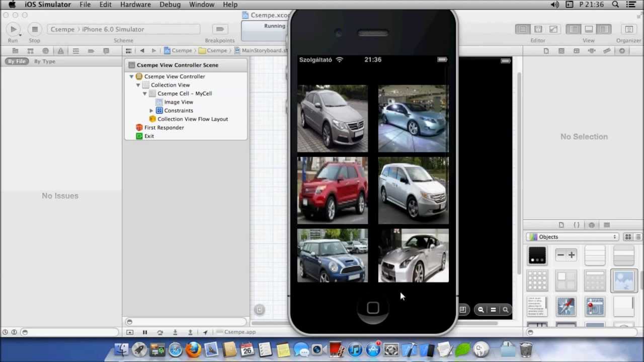644x362 pixels.
Task: Toggle the Breakpoints button in toolbar
Action: coord(220,29)
